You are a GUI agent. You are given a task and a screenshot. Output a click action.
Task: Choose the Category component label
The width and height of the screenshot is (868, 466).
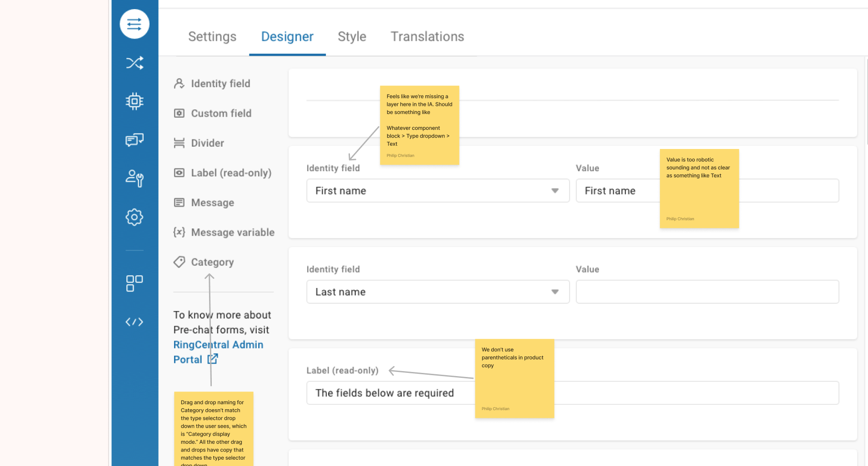pos(212,262)
